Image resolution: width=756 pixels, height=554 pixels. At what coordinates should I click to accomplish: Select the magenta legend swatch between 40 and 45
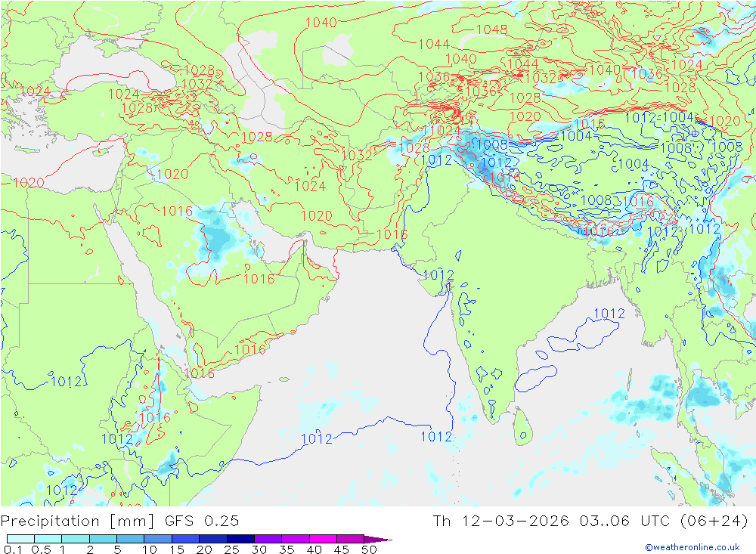[x=323, y=539]
